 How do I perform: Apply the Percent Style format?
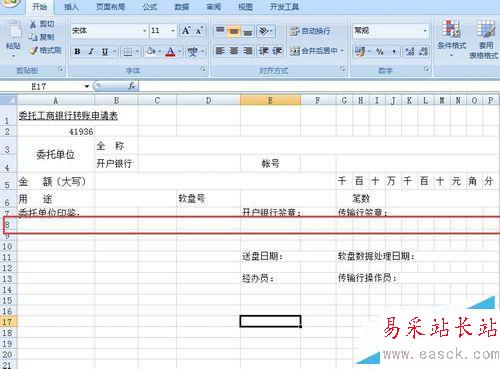pos(380,51)
